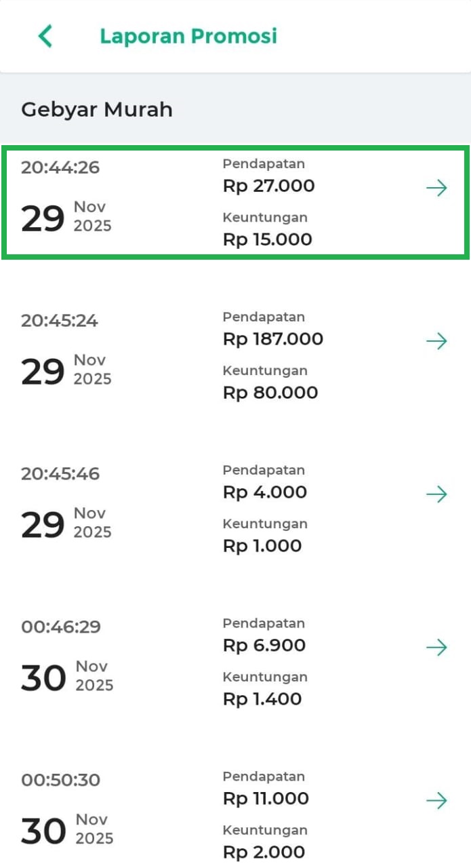Screen dimensions: 471x868
Task: Tap the 20:45:24 timestamp
Action: (x=60, y=321)
